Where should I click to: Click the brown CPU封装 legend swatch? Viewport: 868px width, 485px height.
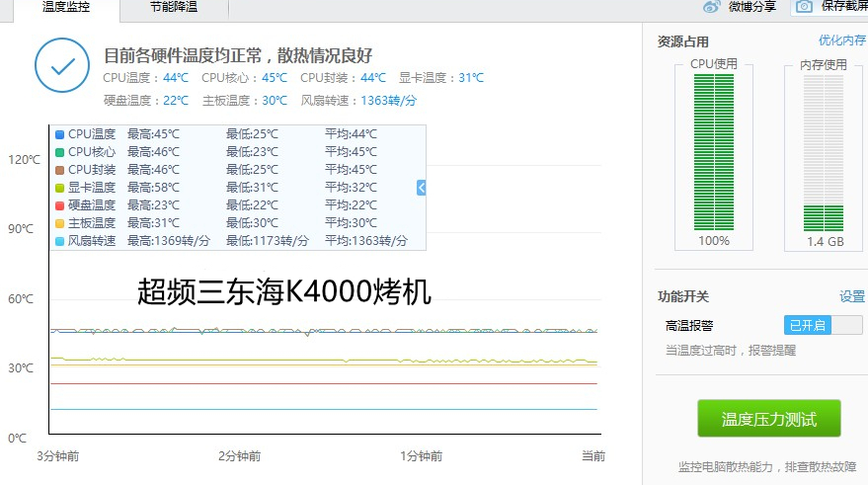[x=60, y=170]
